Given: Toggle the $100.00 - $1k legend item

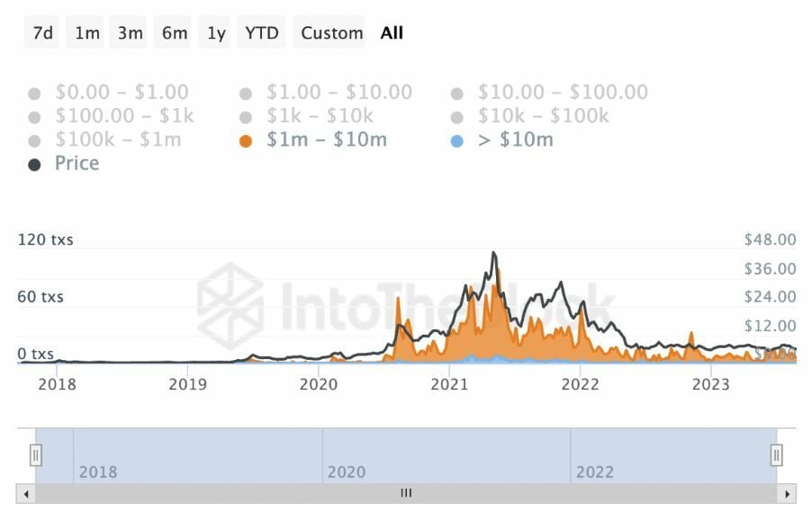Looking at the screenshot, I should coord(35,116).
